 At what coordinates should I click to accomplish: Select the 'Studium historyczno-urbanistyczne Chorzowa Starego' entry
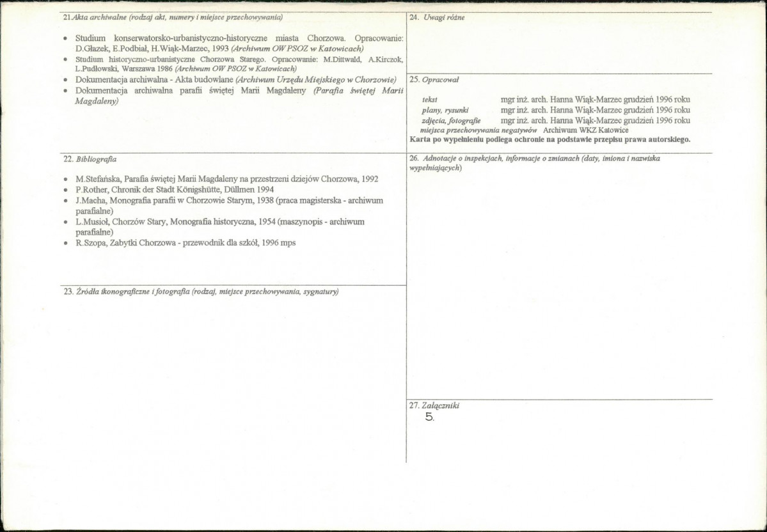[239, 63]
